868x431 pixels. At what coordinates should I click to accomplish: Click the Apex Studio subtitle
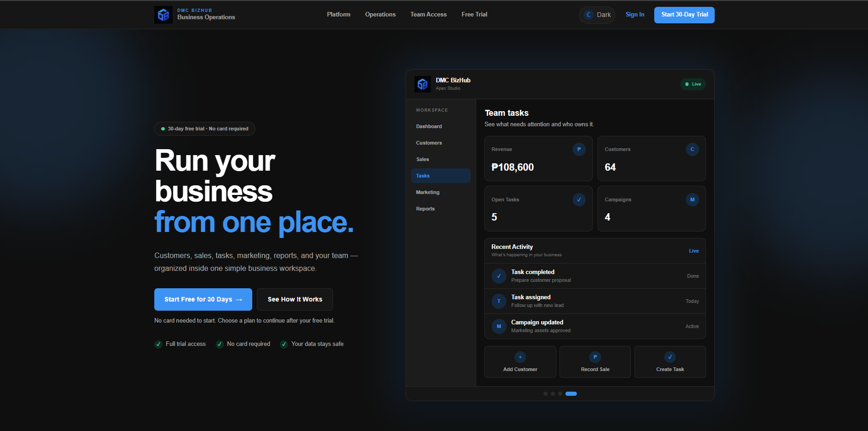[x=448, y=88]
